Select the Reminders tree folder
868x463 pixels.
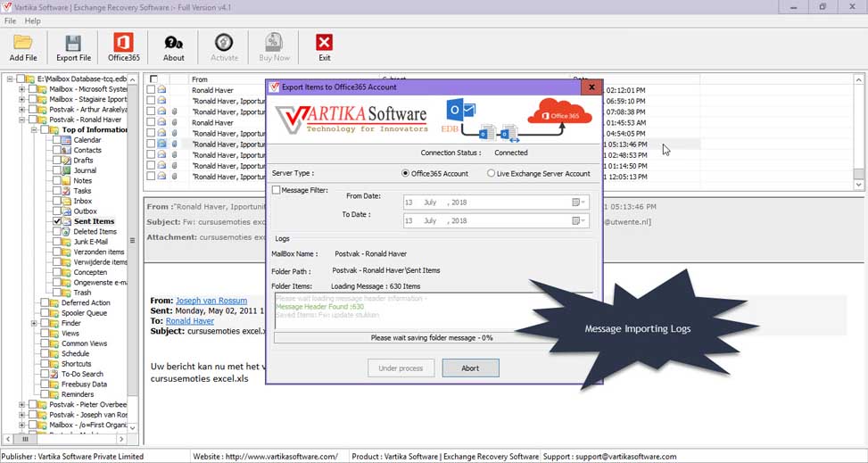[78, 394]
